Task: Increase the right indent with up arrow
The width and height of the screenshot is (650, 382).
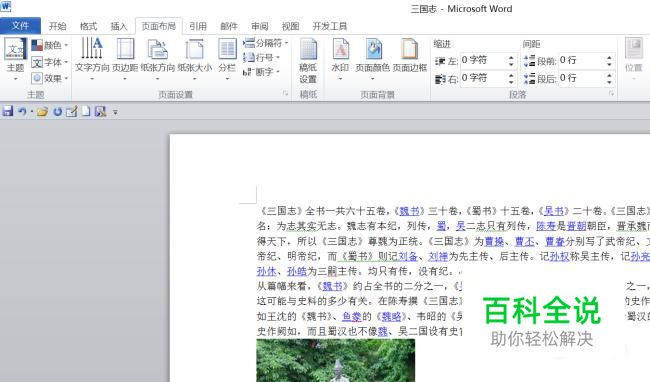Action: pos(511,75)
